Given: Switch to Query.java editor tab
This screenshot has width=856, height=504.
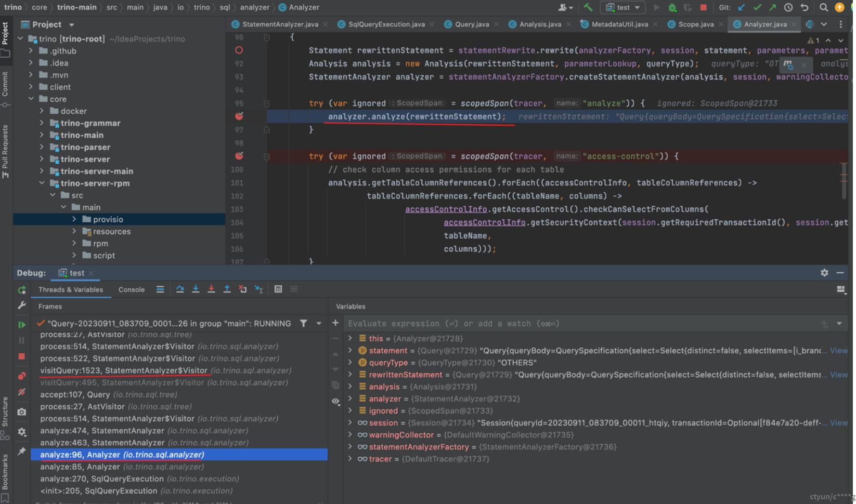Looking at the screenshot, I should 472,24.
